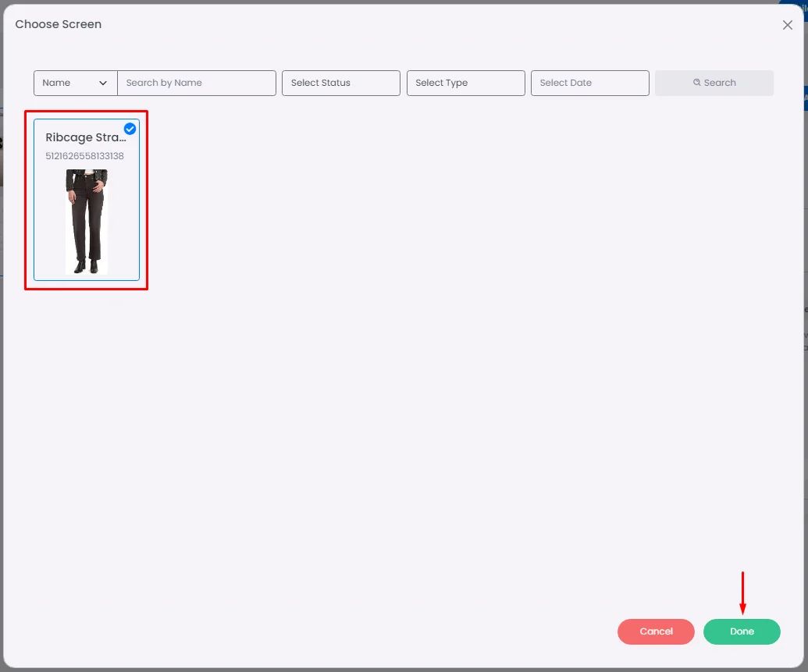Screen dimensions: 808x672
Task: Open the Select Type dropdown
Action: 465,83
